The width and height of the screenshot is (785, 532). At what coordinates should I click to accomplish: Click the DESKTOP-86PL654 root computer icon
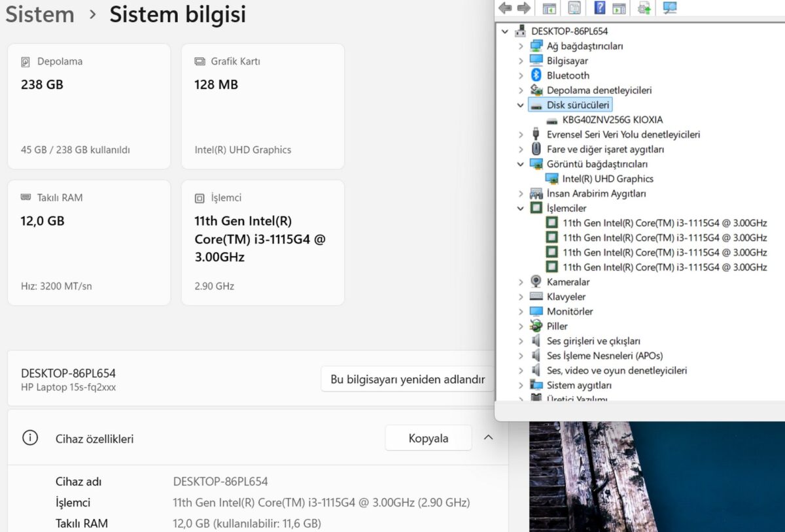(521, 31)
